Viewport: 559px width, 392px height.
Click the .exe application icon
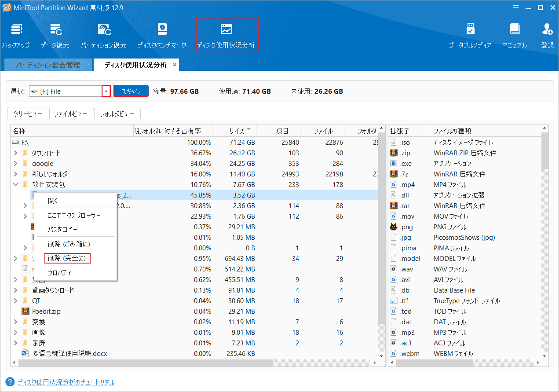tap(394, 164)
